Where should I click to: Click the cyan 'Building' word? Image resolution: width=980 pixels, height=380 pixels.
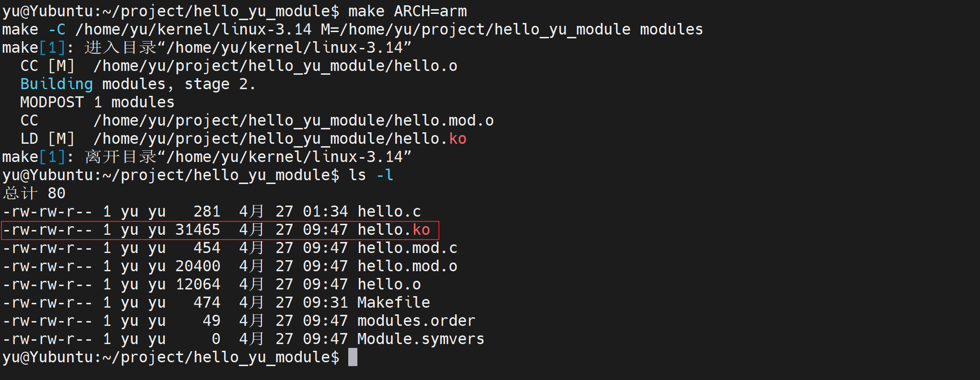pyautogui.click(x=57, y=84)
